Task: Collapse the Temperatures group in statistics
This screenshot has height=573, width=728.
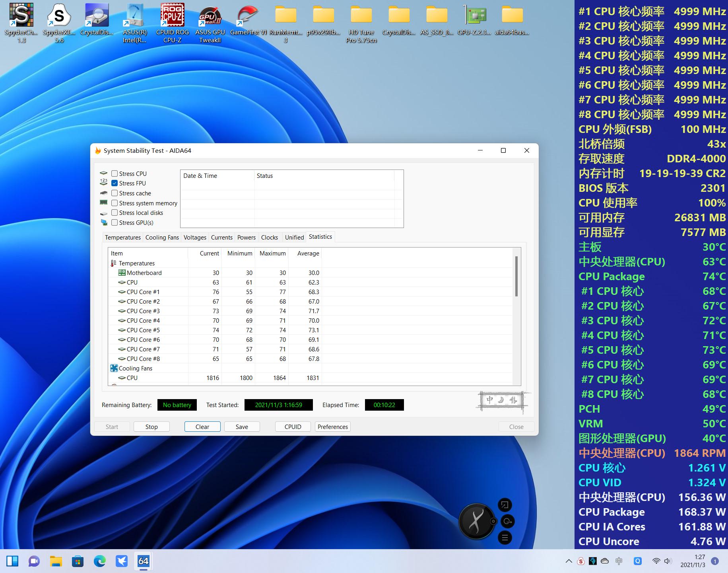Action: pyautogui.click(x=136, y=263)
